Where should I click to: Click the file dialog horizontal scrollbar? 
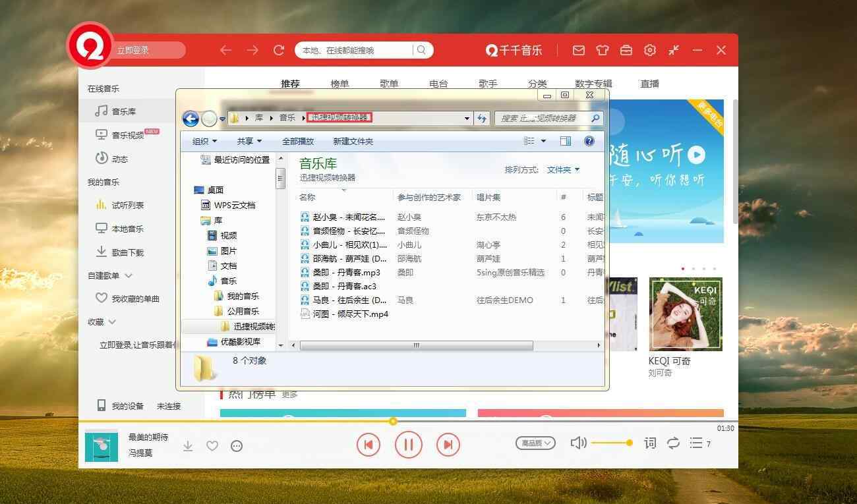tap(417, 345)
